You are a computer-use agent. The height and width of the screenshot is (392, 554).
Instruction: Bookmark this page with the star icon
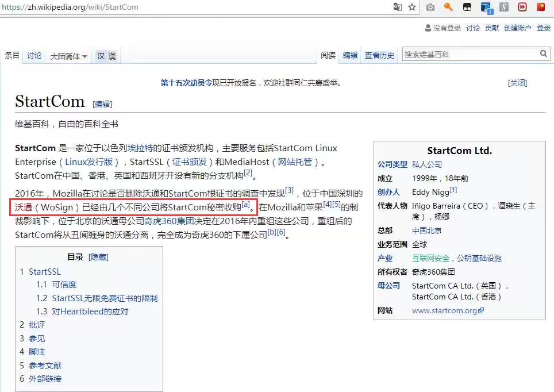[412, 7]
